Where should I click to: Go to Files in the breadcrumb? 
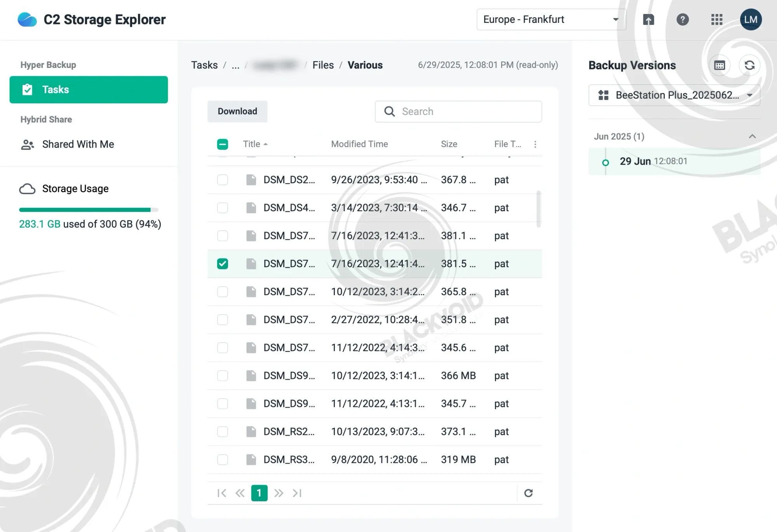323,65
